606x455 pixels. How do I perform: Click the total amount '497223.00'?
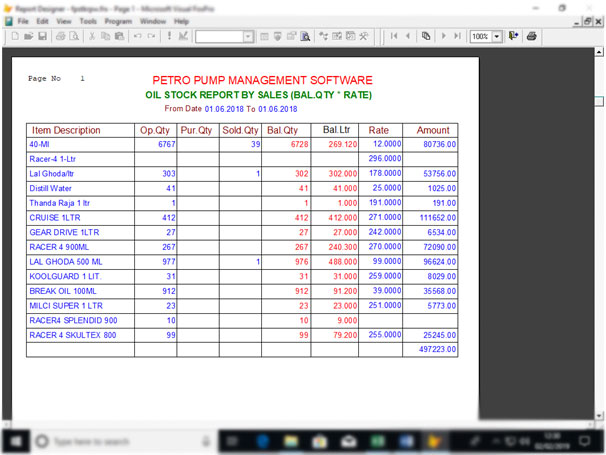pos(437,349)
